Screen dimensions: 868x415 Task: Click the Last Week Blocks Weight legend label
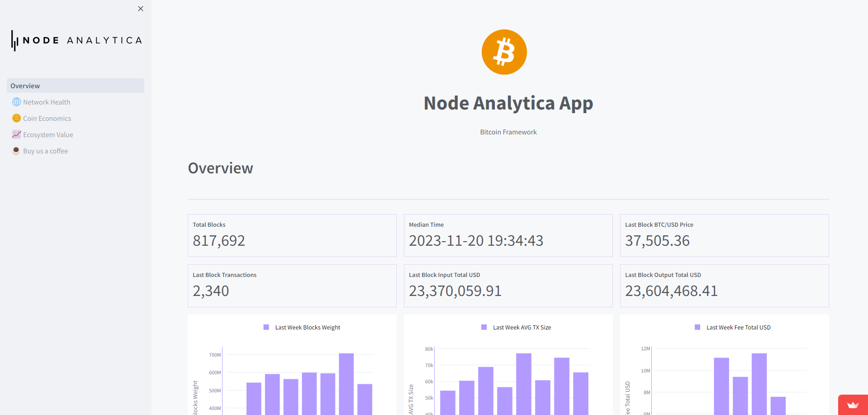point(308,328)
